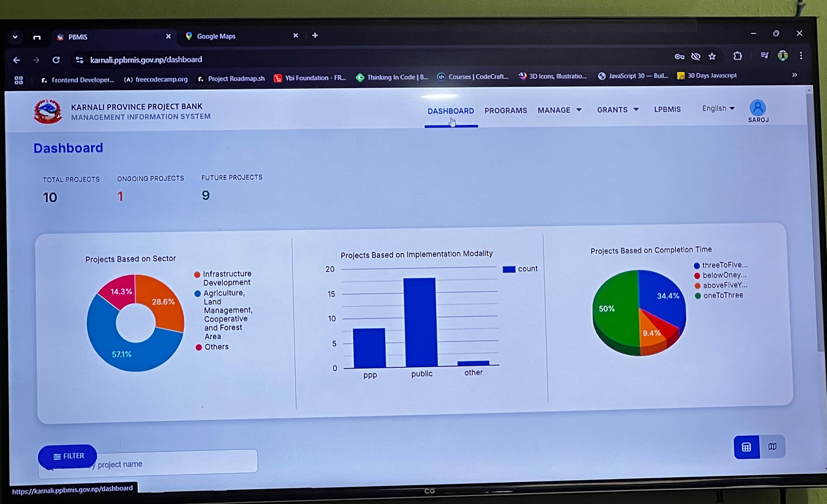Open a new browser tab

[x=315, y=35]
